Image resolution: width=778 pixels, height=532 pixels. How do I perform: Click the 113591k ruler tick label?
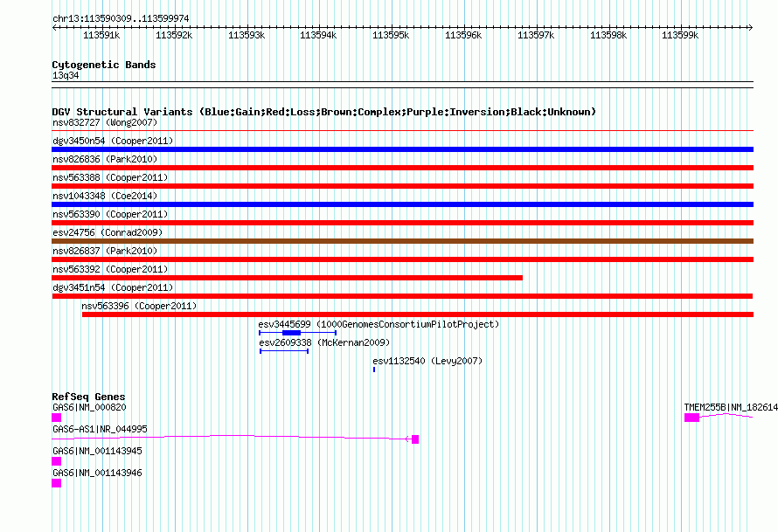pyautogui.click(x=101, y=36)
